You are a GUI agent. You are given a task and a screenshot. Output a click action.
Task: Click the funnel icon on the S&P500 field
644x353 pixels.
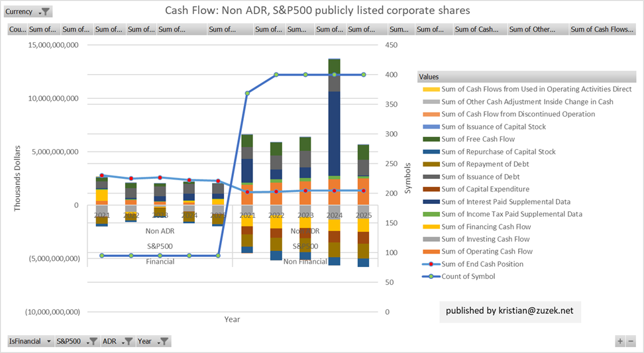[93, 342]
